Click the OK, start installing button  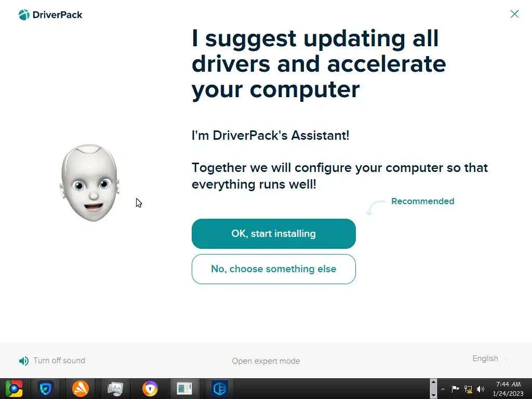coord(273,234)
